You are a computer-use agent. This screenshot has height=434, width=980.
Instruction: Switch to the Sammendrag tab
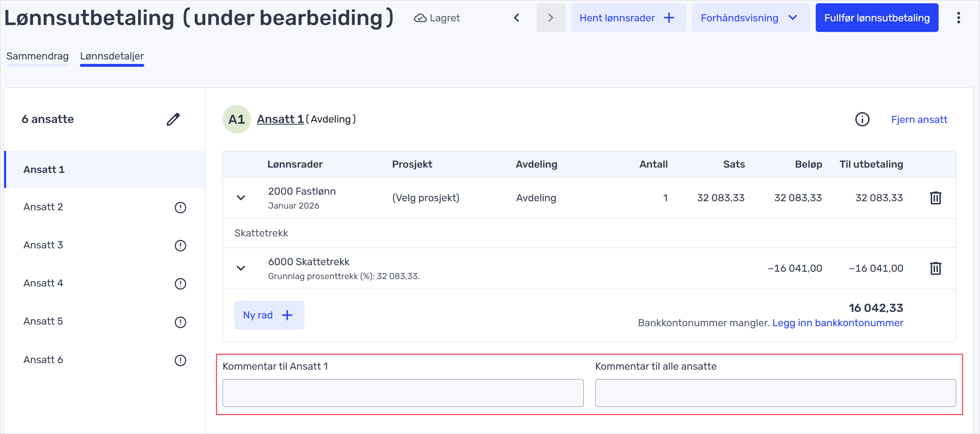[37, 56]
